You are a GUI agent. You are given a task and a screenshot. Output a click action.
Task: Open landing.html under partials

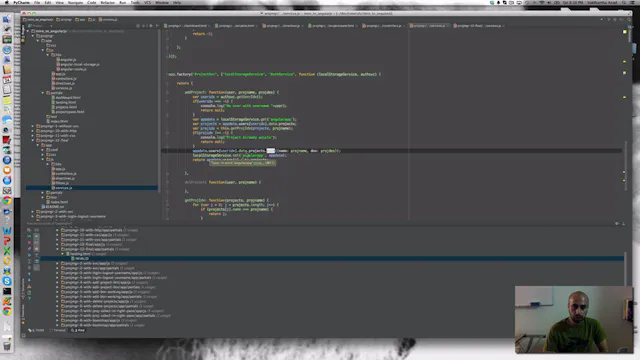[64, 102]
